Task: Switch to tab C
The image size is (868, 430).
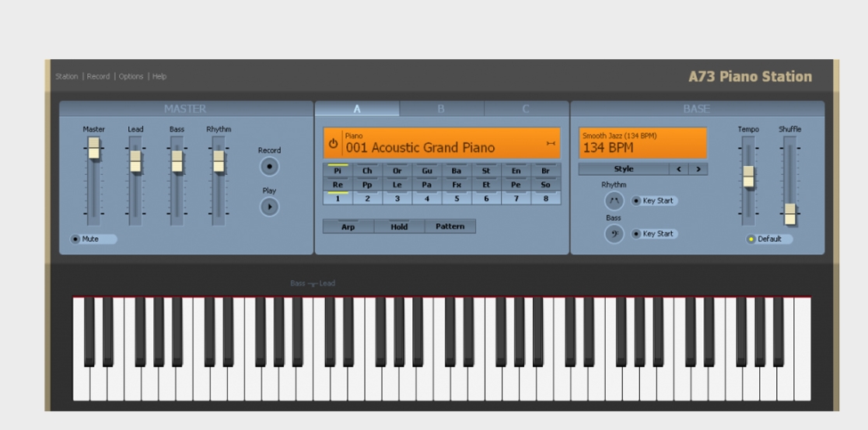Action: [526, 108]
